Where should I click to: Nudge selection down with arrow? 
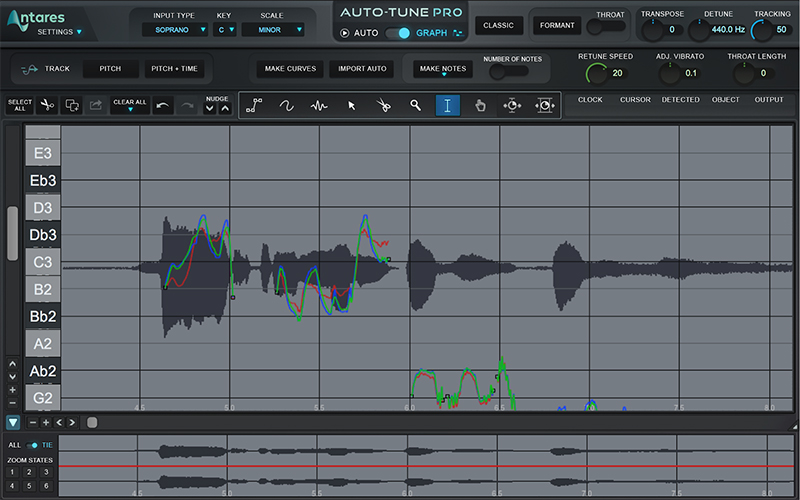[209, 108]
